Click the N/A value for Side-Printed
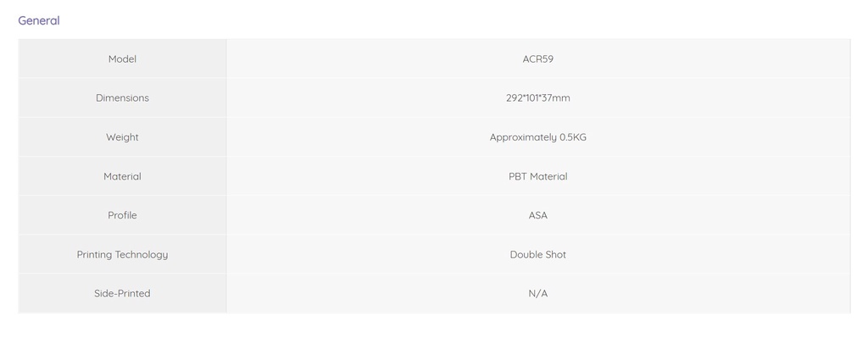Viewport: 868px width, 343px height. 538,293
